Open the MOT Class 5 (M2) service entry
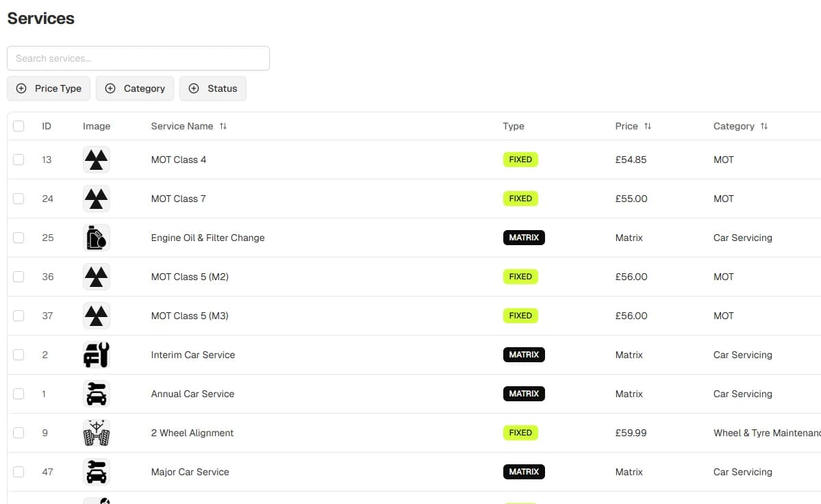The width and height of the screenshot is (821, 504). 190,277
